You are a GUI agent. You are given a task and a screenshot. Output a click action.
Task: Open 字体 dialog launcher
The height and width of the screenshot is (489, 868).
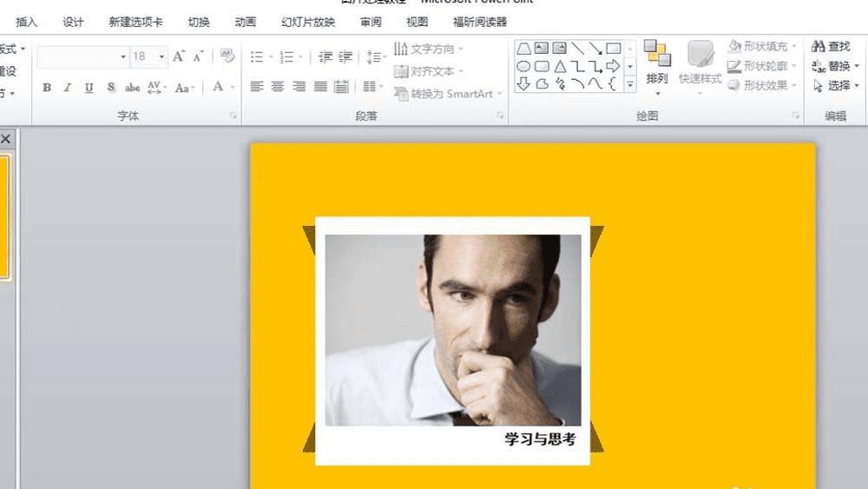coord(233,116)
